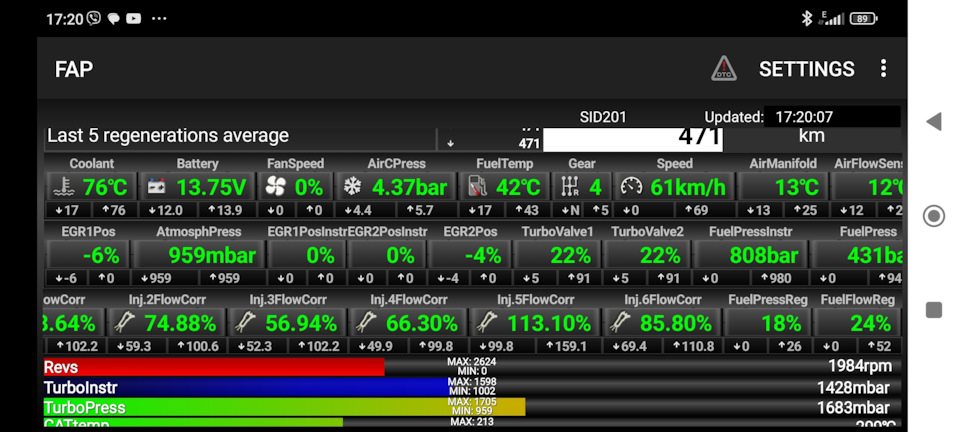Tap the Battery voltage icon

[x=157, y=187]
